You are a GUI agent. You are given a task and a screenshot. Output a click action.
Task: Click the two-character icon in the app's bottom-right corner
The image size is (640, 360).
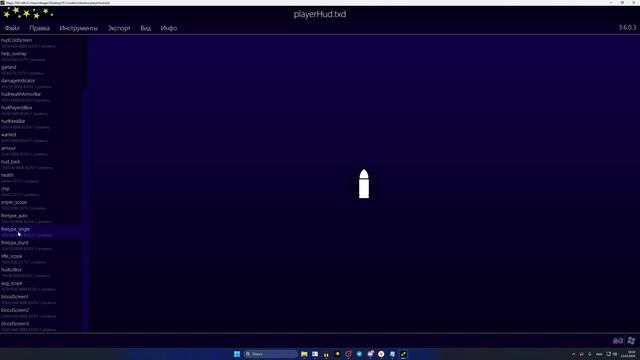pos(618,340)
